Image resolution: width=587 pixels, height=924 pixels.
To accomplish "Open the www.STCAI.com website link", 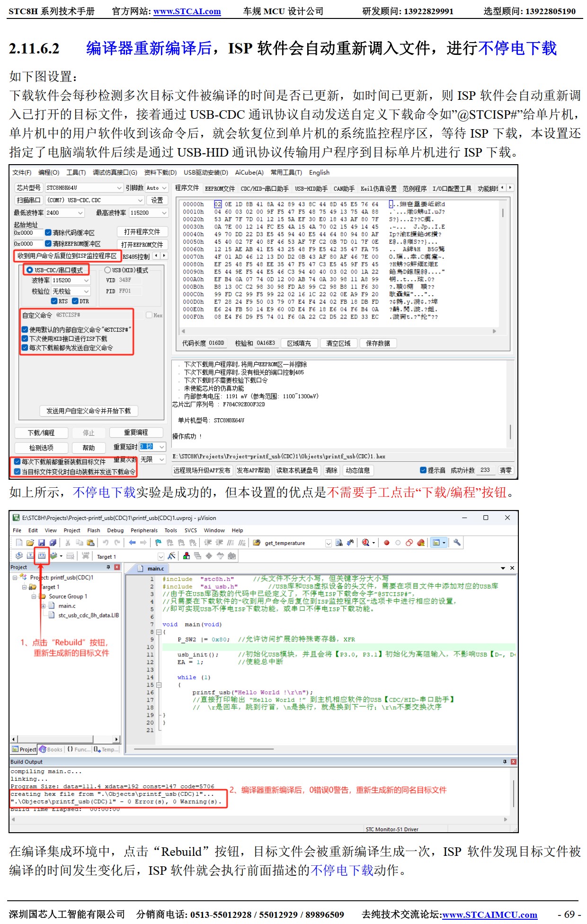I will (x=187, y=11).
